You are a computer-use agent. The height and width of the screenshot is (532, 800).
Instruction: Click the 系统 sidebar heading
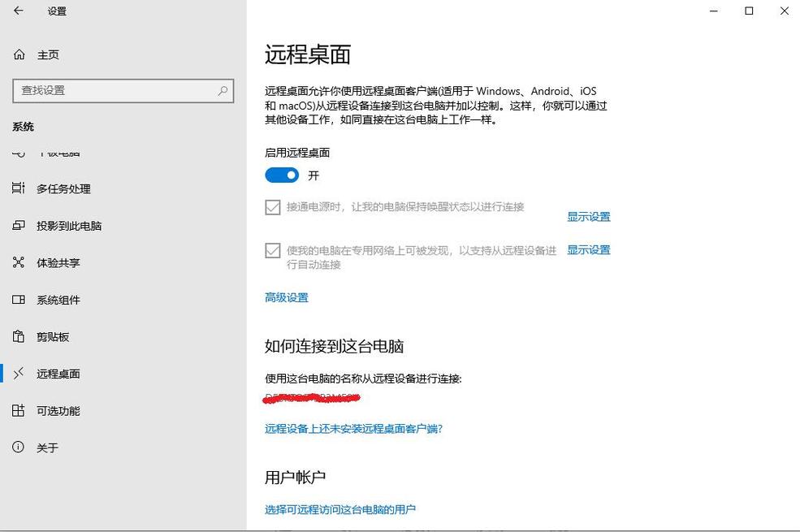[23, 127]
